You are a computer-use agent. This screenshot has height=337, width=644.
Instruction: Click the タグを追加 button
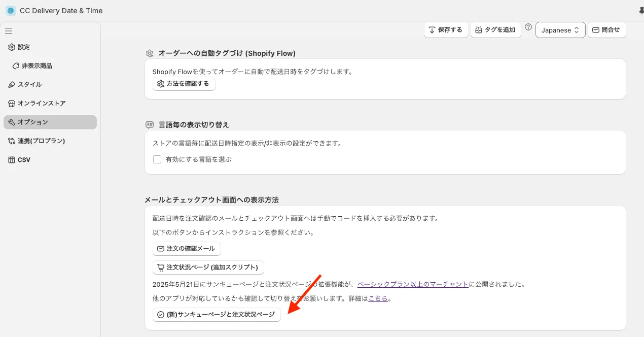pyautogui.click(x=495, y=30)
